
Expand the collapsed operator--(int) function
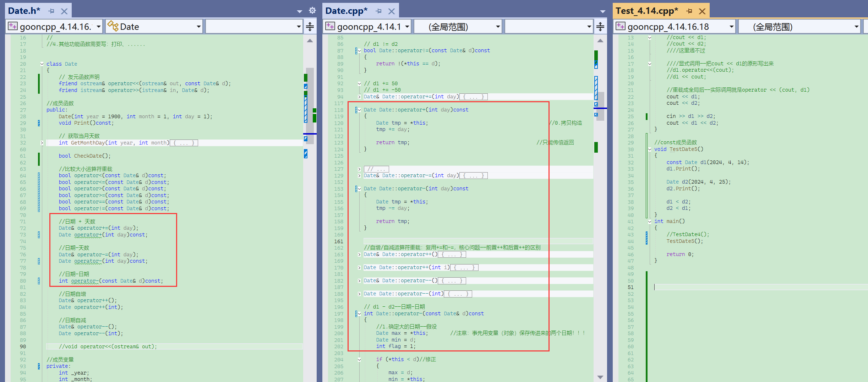tap(359, 294)
